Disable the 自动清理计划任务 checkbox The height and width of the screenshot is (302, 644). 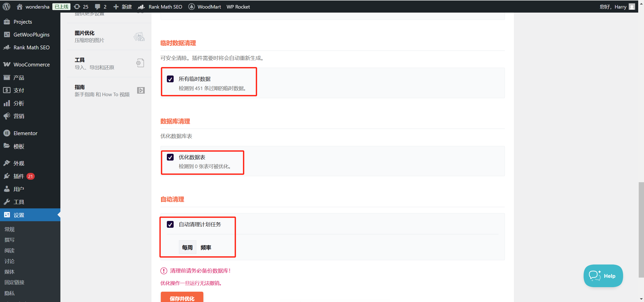(x=170, y=224)
